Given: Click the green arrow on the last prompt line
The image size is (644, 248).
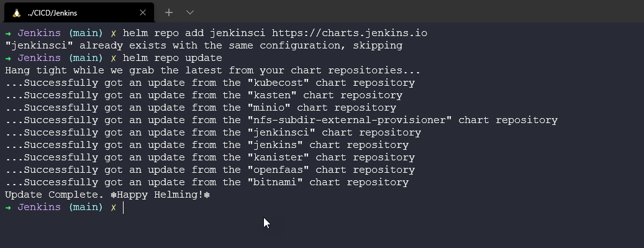Looking at the screenshot, I should click(8, 208).
